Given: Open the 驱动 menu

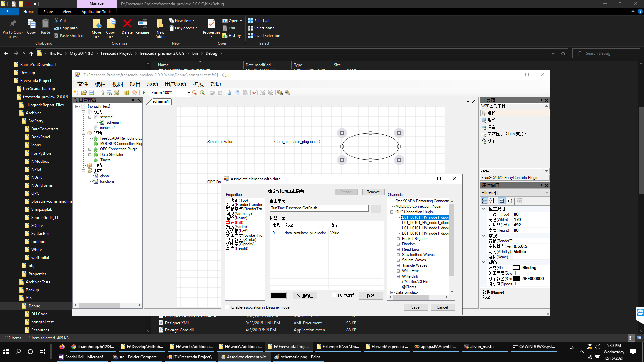Looking at the screenshot, I should [x=152, y=84].
